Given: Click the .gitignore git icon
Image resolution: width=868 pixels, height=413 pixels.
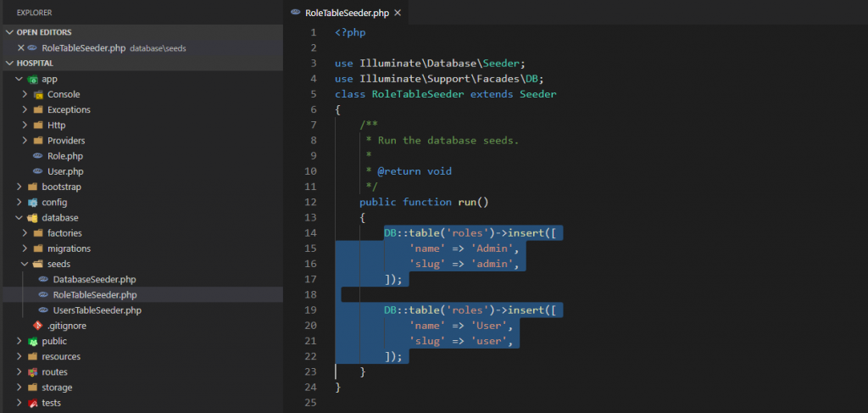Looking at the screenshot, I should (x=37, y=326).
